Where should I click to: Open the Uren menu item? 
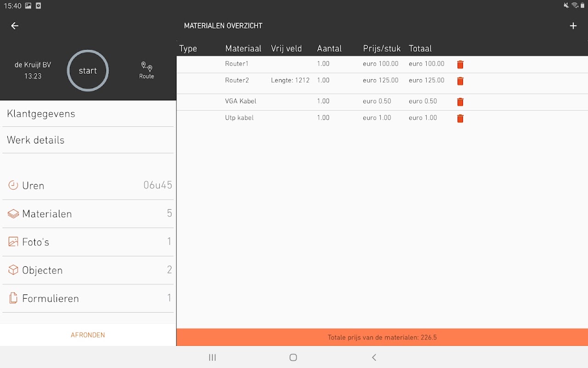pyautogui.click(x=88, y=185)
